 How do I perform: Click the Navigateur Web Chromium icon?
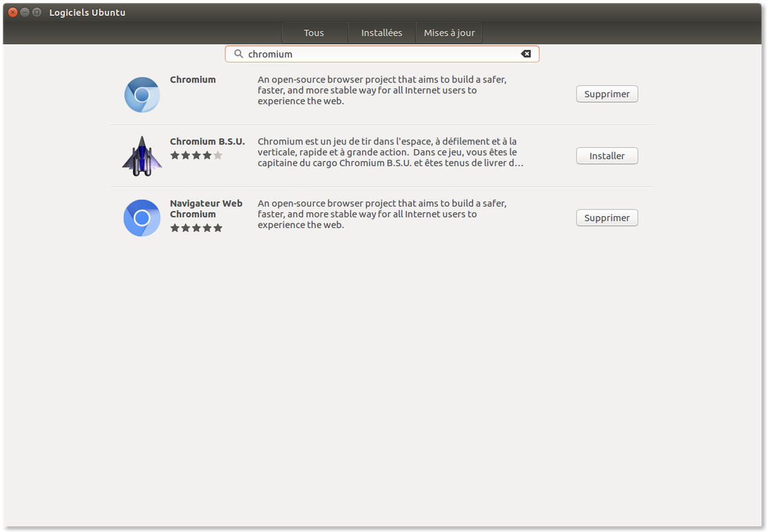click(142, 218)
